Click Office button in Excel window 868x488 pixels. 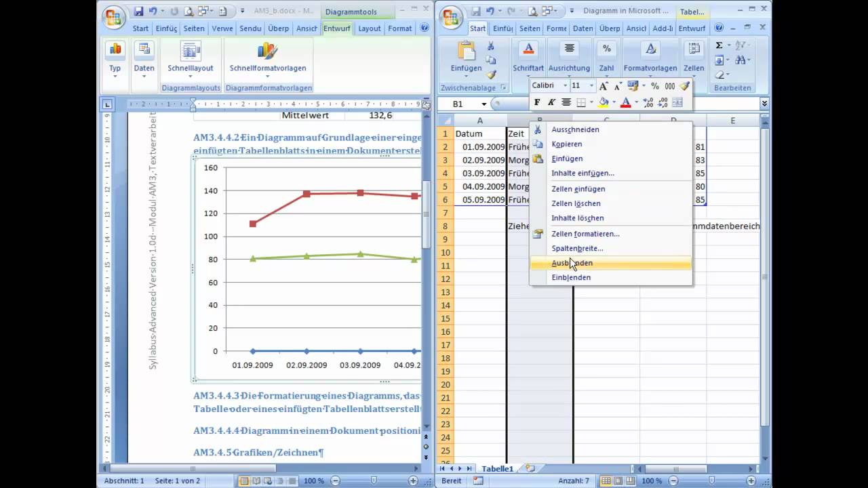[452, 18]
